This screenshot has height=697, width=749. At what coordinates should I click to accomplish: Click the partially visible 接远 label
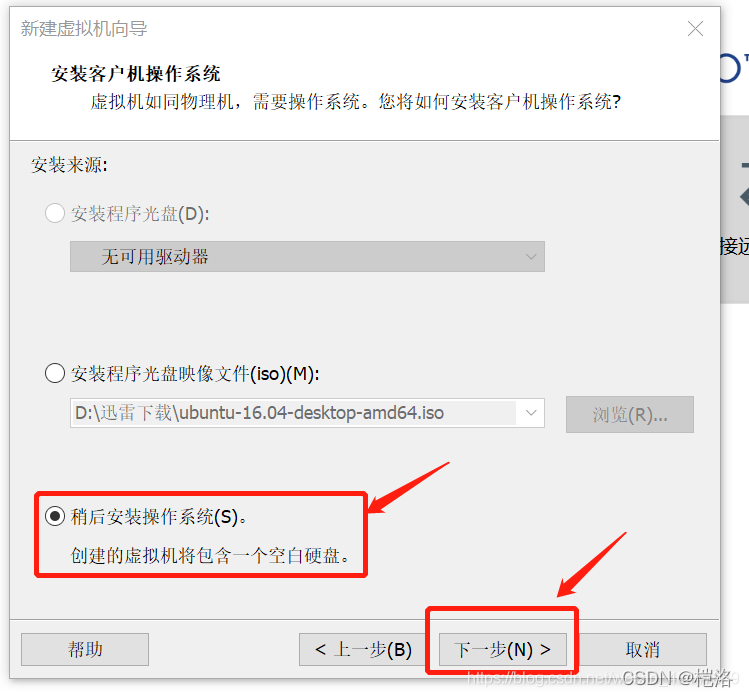tap(735, 247)
